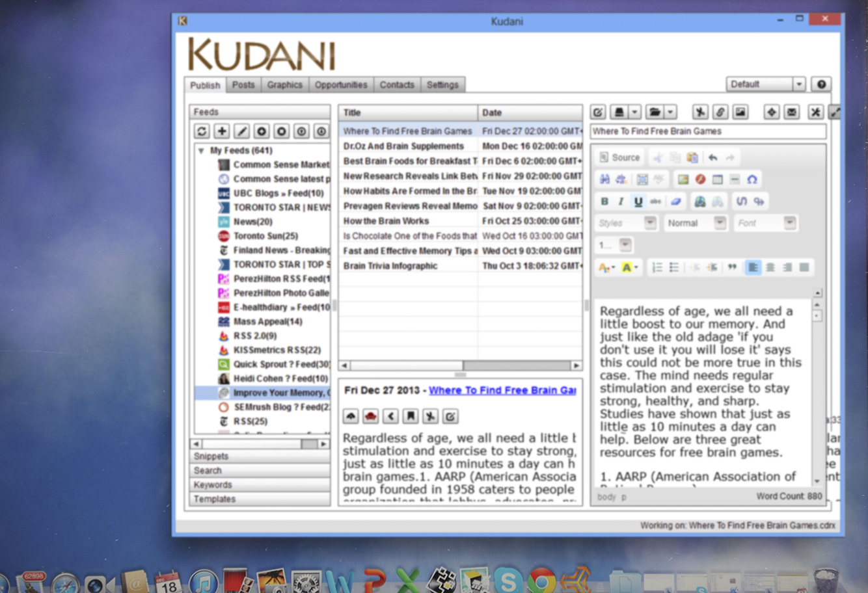Switch to the Posts tab
Screen dimensions: 868x593
click(243, 85)
